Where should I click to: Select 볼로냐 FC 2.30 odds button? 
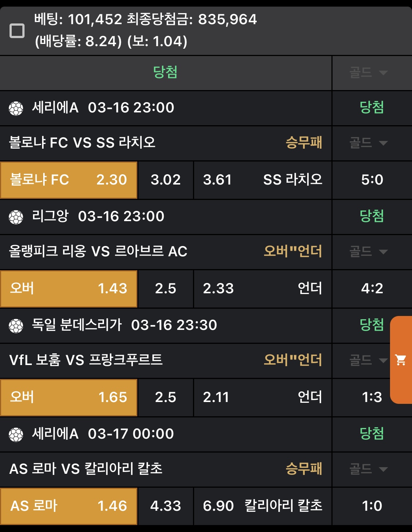(x=69, y=180)
